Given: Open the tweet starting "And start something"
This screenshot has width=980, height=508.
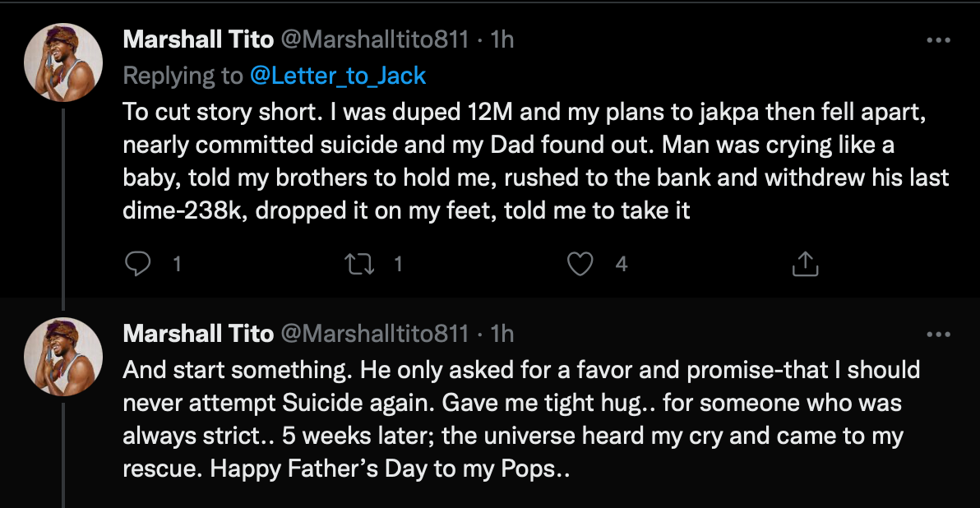Looking at the screenshot, I should [x=521, y=419].
